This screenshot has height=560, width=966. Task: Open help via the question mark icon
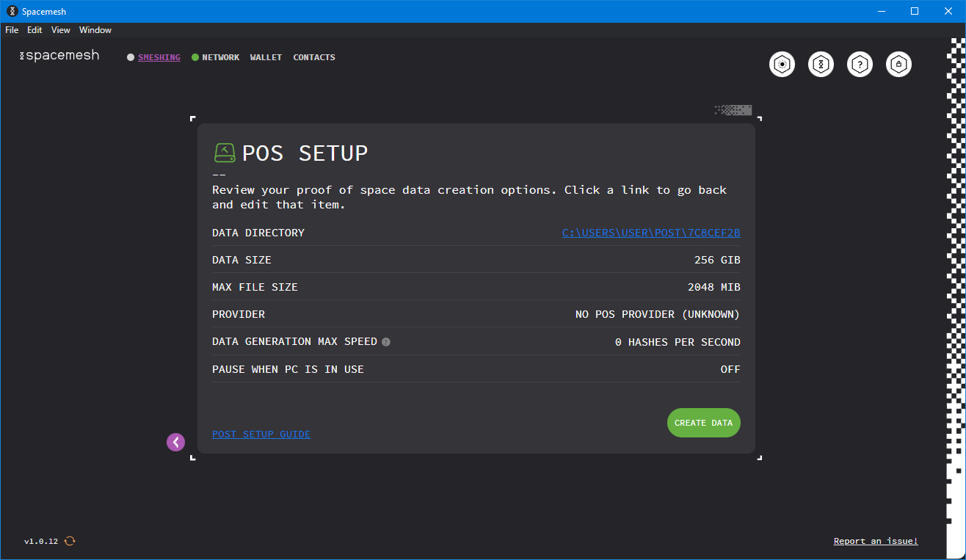(x=860, y=65)
